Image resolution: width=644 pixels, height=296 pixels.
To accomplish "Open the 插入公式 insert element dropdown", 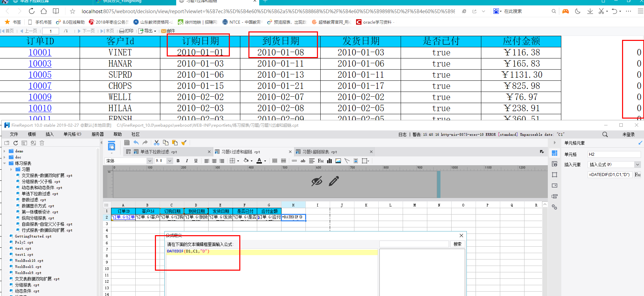I will (637, 165).
